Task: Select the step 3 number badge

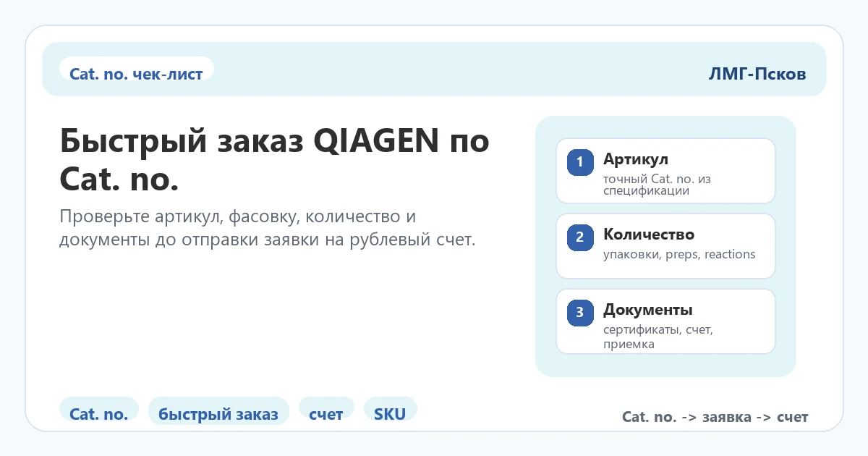Action: [579, 313]
